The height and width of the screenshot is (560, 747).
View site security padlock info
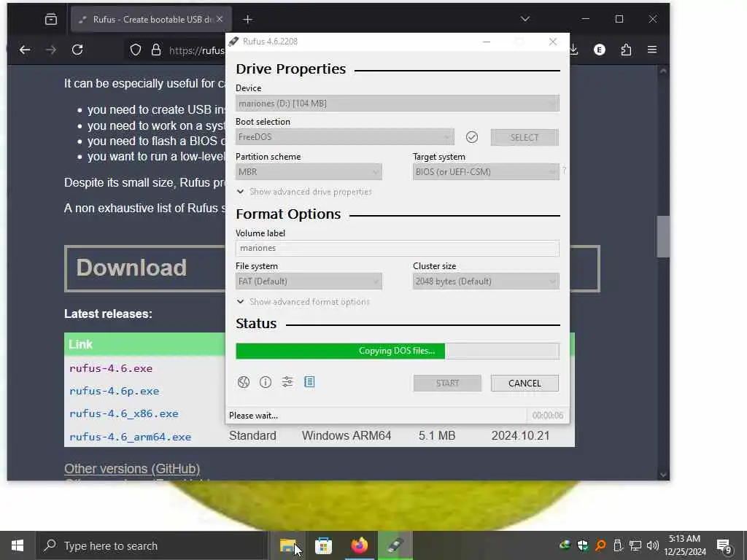tap(156, 50)
